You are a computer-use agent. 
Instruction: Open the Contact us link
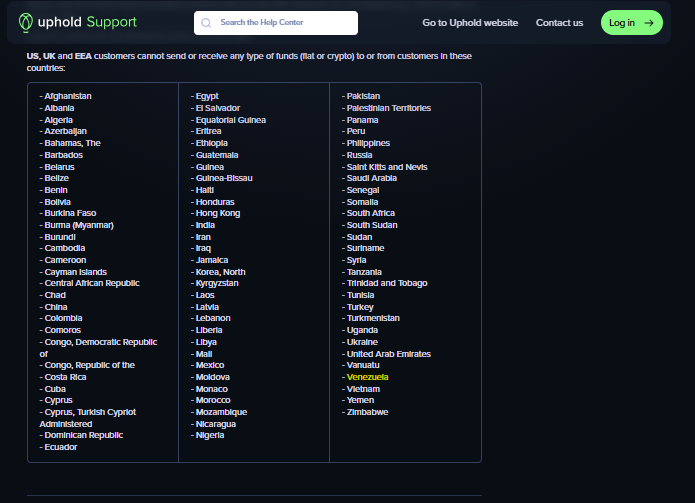coord(559,23)
